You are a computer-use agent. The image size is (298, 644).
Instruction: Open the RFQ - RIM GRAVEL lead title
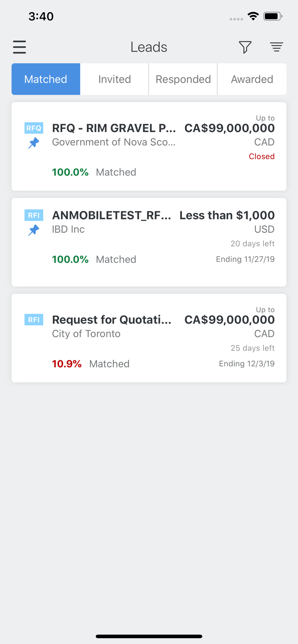[x=114, y=128]
